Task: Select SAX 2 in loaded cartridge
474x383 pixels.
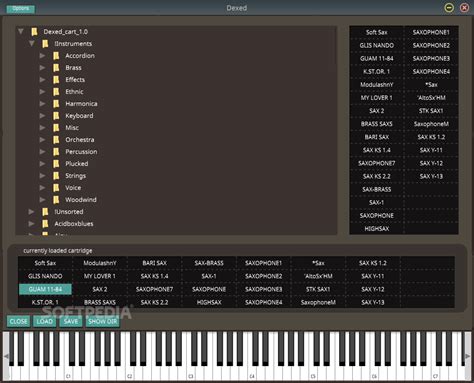Action: coord(100,289)
